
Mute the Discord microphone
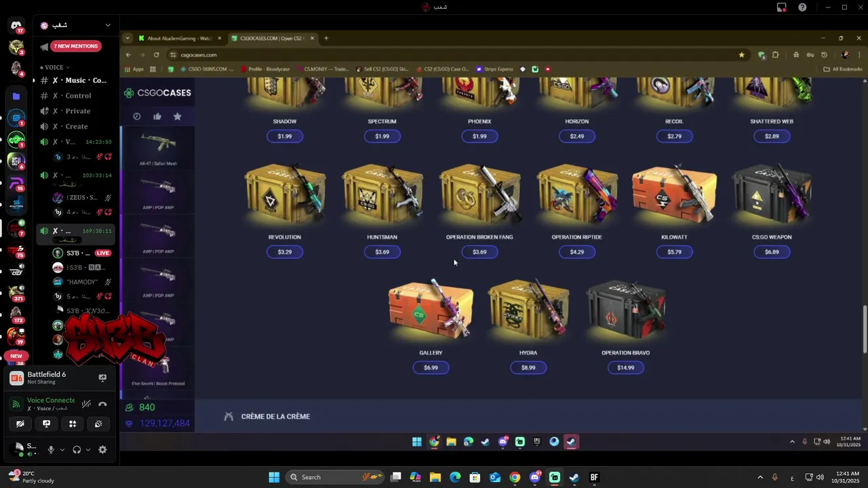(x=51, y=449)
